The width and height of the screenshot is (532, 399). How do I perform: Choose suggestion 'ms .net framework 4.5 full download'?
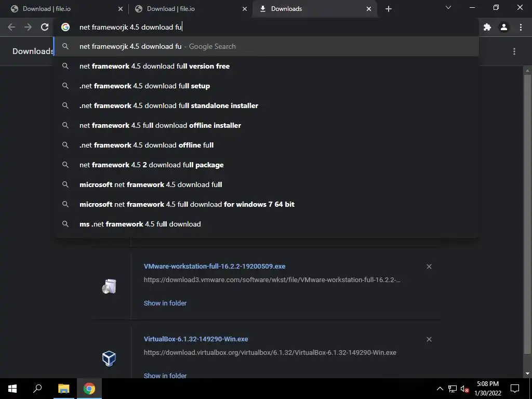pyautogui.click(x=267, y=224)
